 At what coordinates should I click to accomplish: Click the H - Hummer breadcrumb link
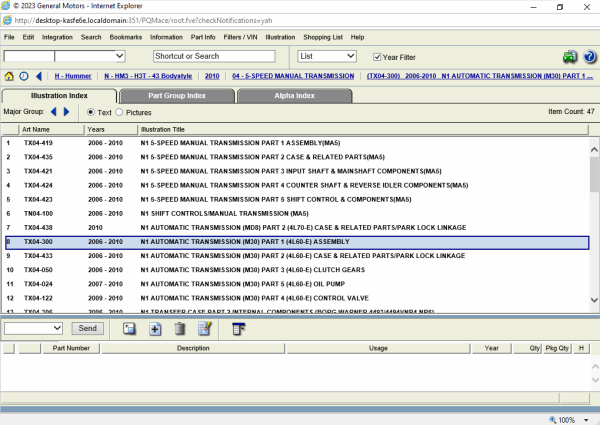pyautogui.click(x=75, y=76)
